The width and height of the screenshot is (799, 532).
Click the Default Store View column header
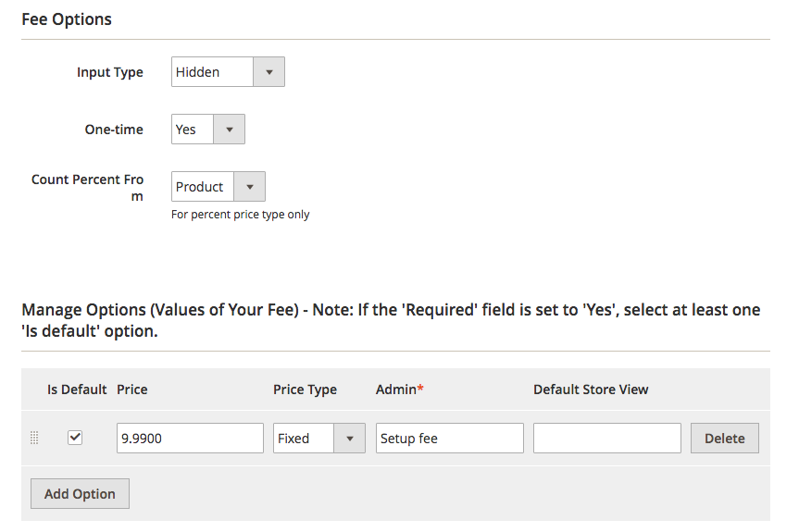591,390
